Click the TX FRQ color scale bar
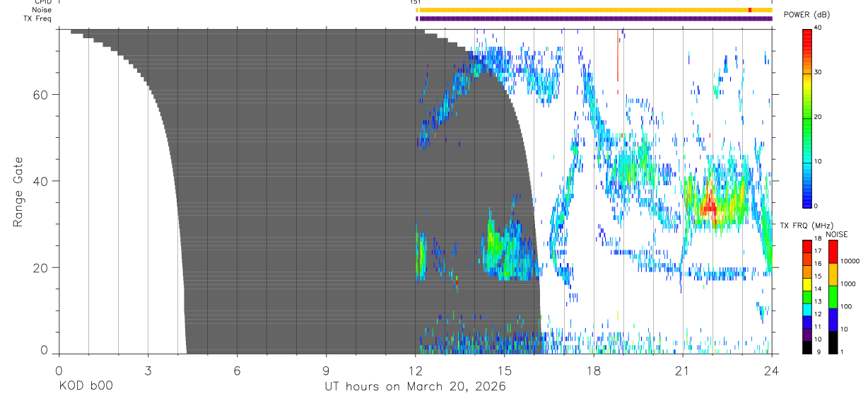This screenshot has width=868, height=401. [807, 297]
